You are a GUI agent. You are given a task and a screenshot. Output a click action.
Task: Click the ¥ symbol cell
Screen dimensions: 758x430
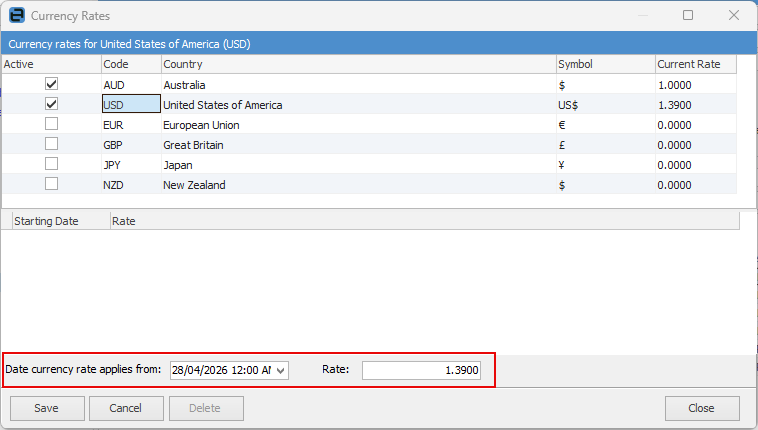606,165
